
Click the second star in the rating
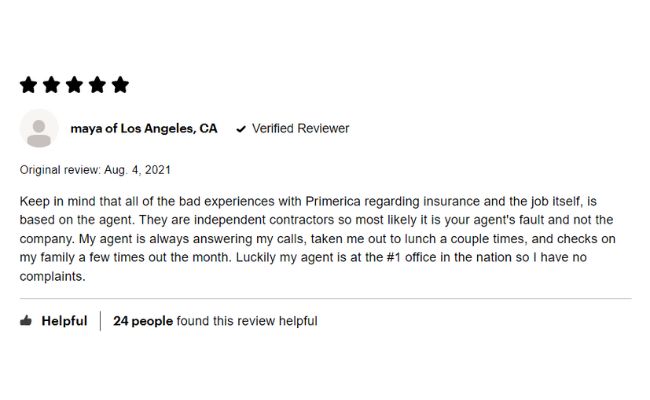(51, 85)
